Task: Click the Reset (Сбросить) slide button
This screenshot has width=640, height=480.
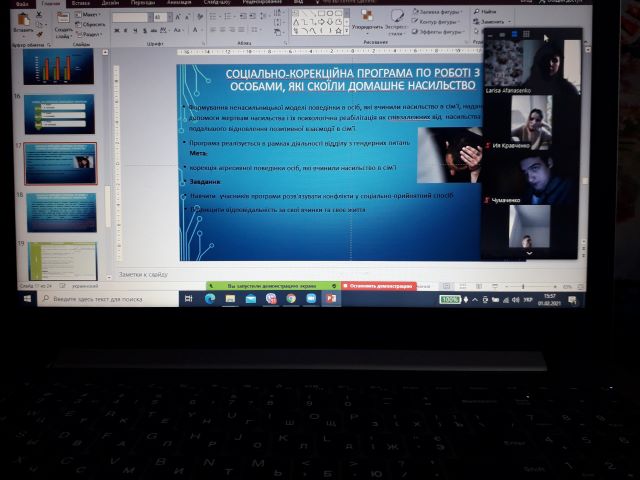Action: (90, 24)
